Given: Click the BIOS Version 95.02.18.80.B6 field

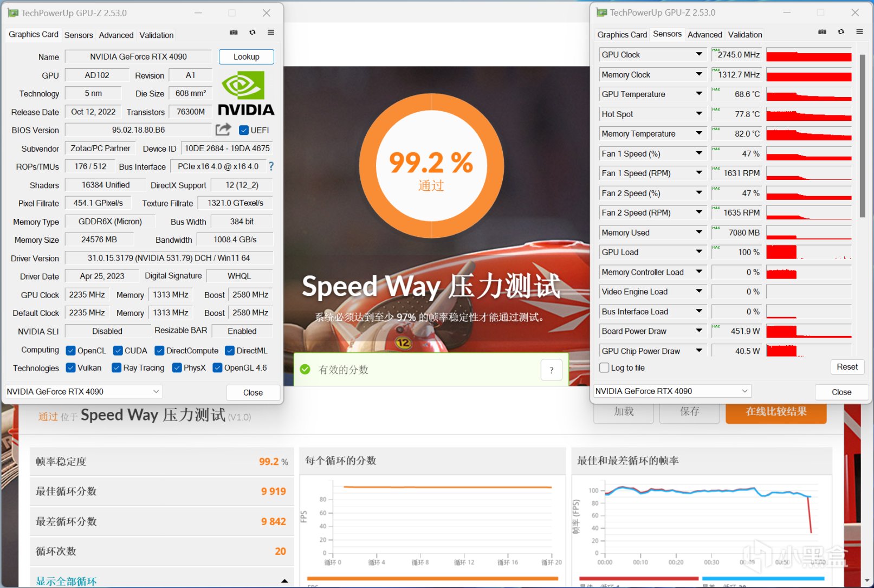Looking at the screenshot, I should [138, 130].
